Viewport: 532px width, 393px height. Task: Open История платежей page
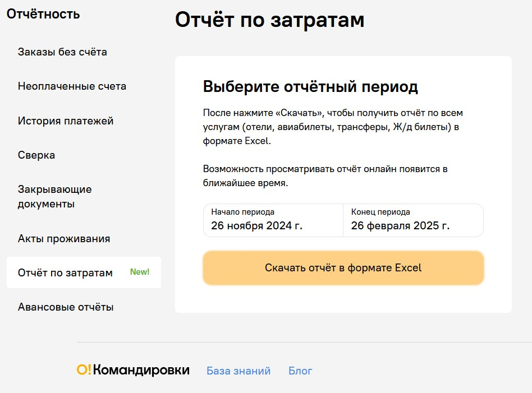[x=66, y=121]
